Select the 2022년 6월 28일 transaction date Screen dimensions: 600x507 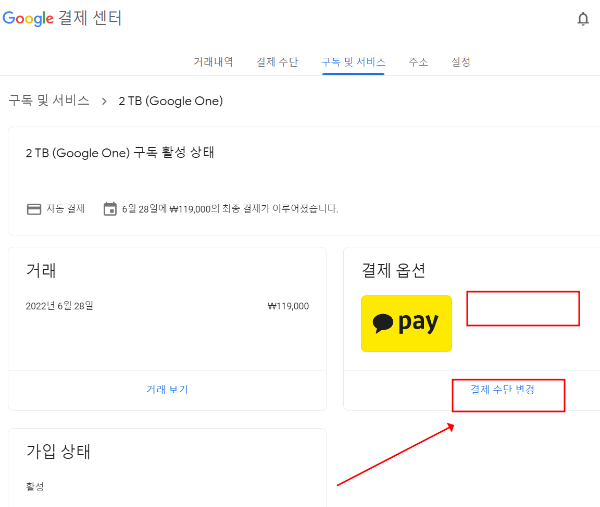(x=59, y=306)
